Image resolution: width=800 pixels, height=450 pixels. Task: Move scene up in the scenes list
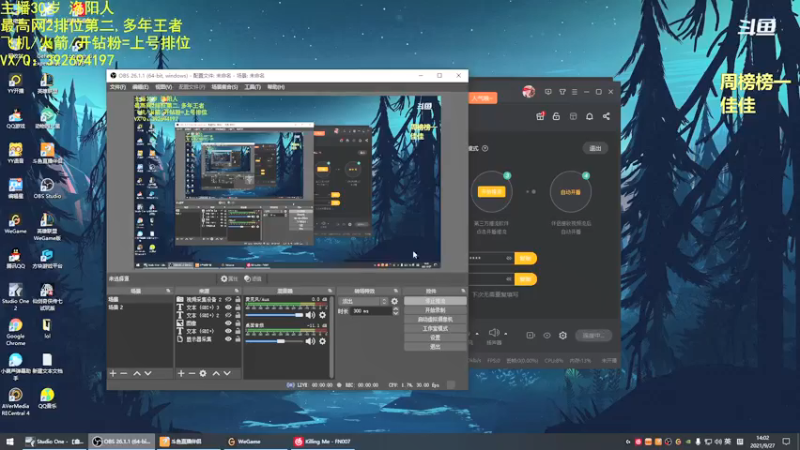click(x=137, y=373)
